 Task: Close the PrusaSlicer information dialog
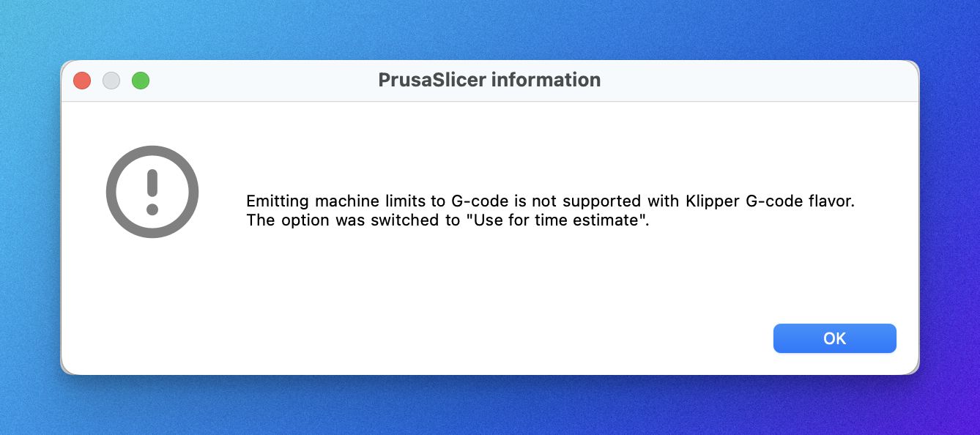point(82,81)
